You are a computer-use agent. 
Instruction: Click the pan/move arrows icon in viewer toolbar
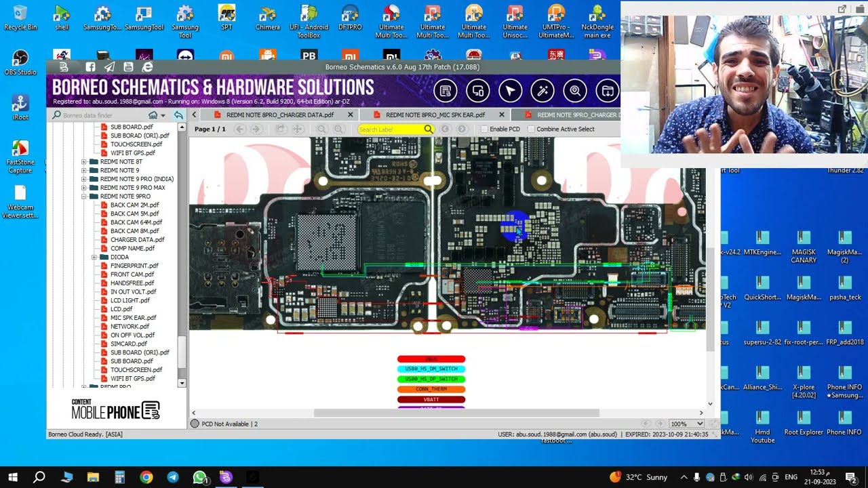click(x=297, y=129)
